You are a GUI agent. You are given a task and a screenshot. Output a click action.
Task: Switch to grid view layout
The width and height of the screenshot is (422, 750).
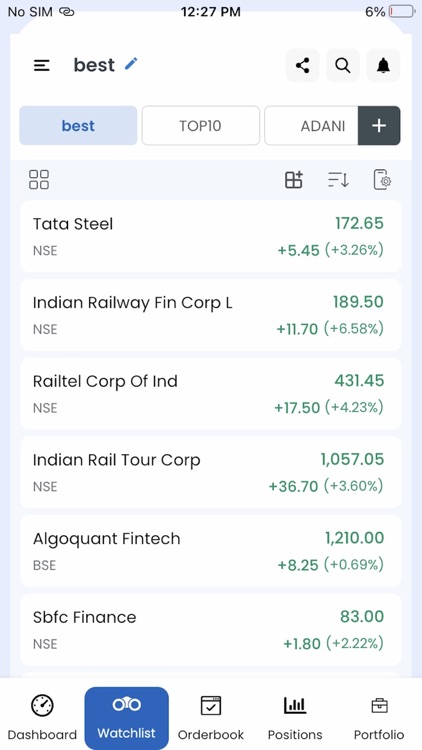(x=39, y=180)
